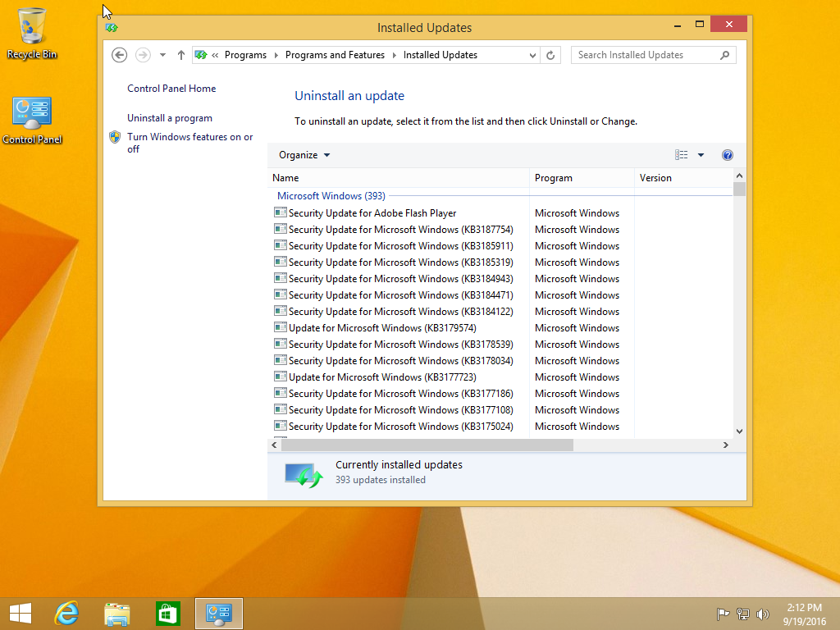Click the taskbar clock and date
The height and width of the screenshot is (630, 840).
click(804, 614)
